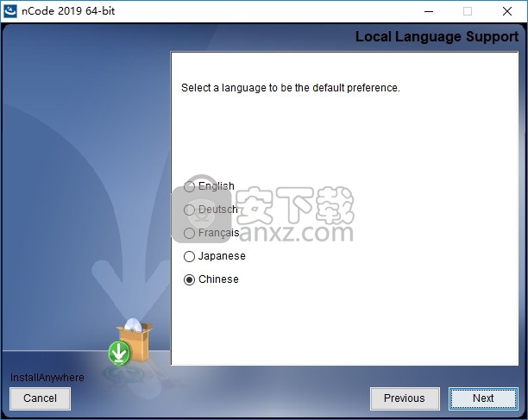The width and height of the screenshot is (528, 420).
Task: Select the Deutsch language radio button
Action: 189,210
